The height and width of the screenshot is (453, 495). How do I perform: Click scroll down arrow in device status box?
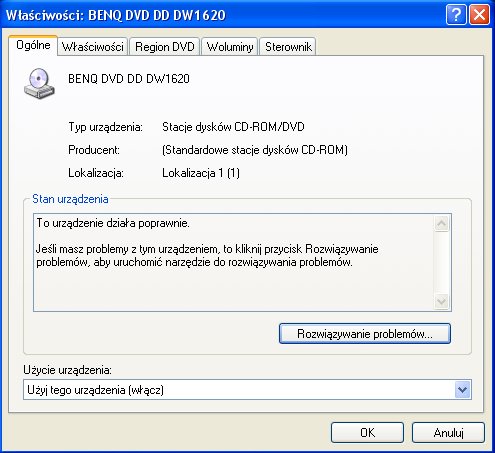[x=442, y=302]
